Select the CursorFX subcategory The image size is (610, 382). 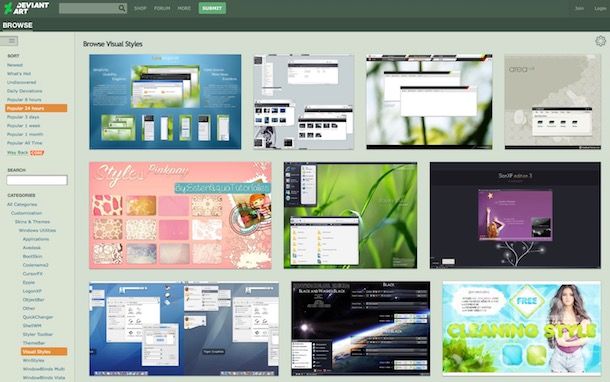pos(32,273)
